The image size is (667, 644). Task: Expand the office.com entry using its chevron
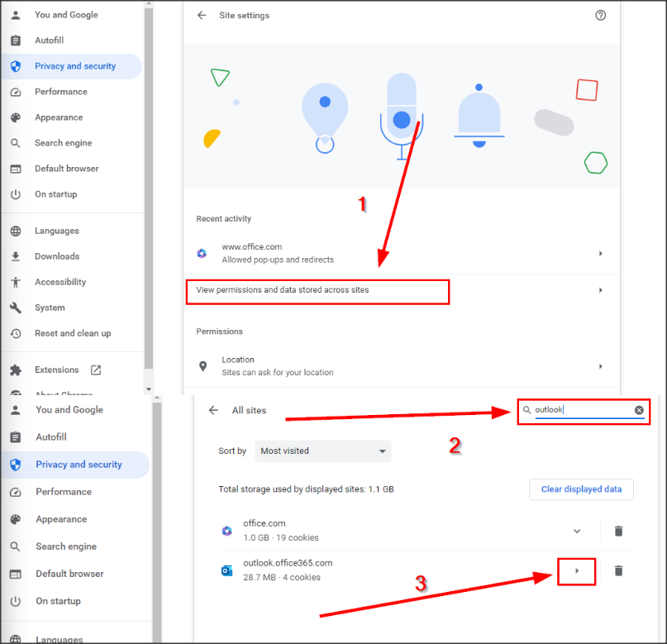[577, 531]
